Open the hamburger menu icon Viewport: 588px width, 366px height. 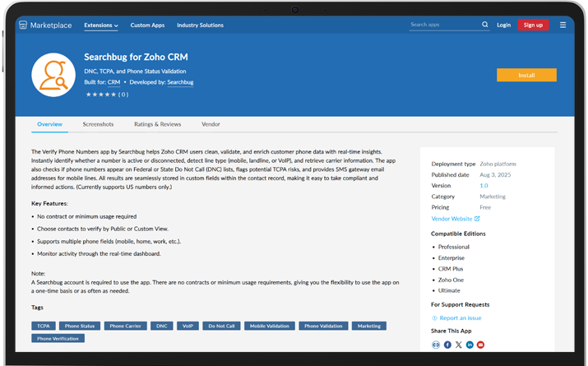point(563,25)
